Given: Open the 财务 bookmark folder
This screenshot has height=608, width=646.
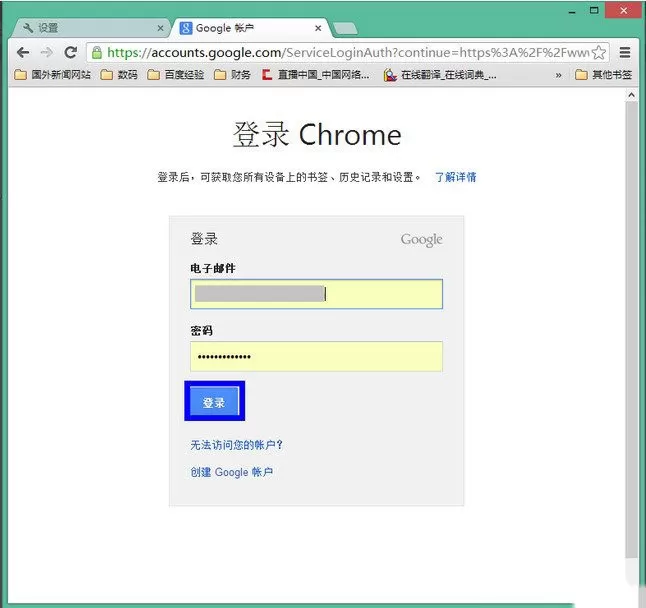Looking at the screenshot, I should [232, 75].
